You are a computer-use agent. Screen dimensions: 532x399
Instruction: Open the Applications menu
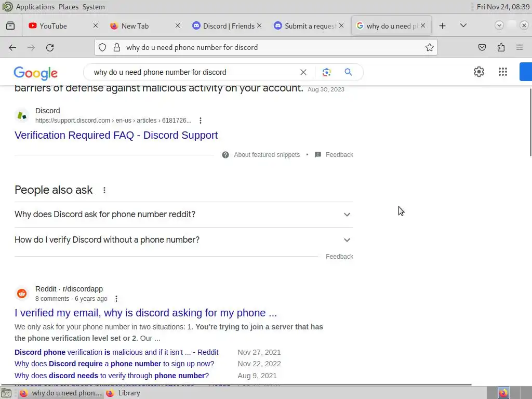coord(35,7)
